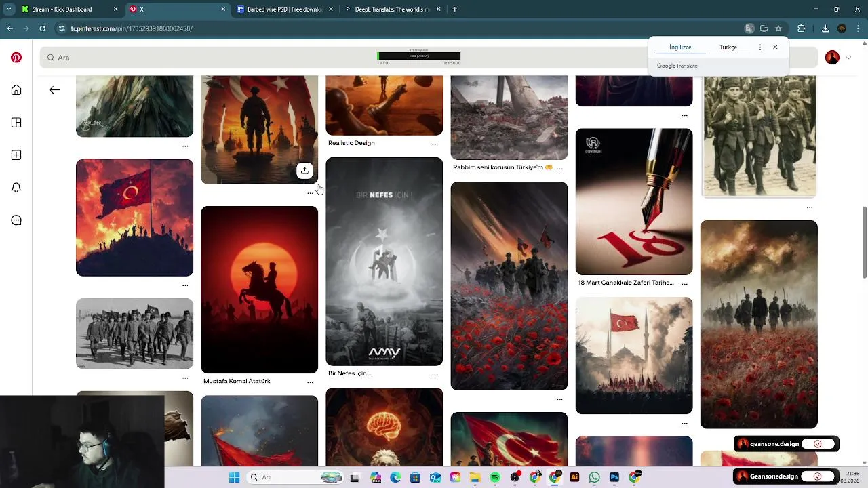Bookmark this page with the star icon
The width and height of the screenshot is (868, 488).
778,28
